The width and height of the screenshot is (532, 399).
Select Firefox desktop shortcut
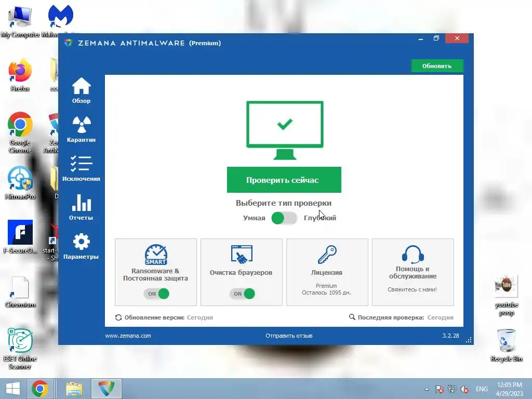20,75
